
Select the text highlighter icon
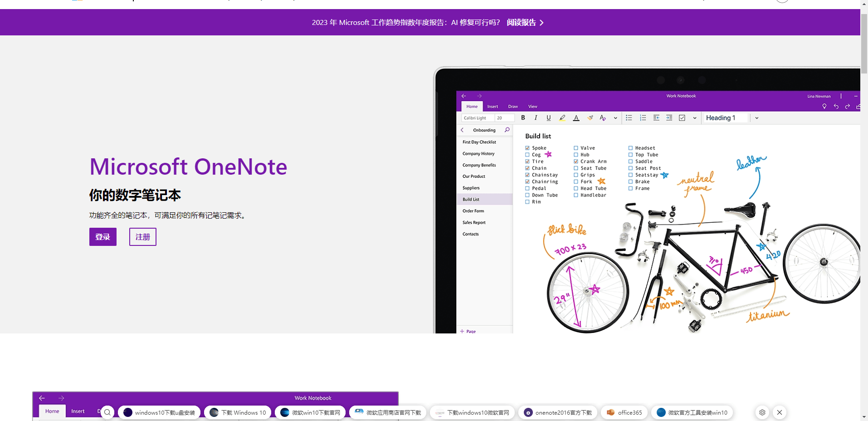tap(562, 117)
